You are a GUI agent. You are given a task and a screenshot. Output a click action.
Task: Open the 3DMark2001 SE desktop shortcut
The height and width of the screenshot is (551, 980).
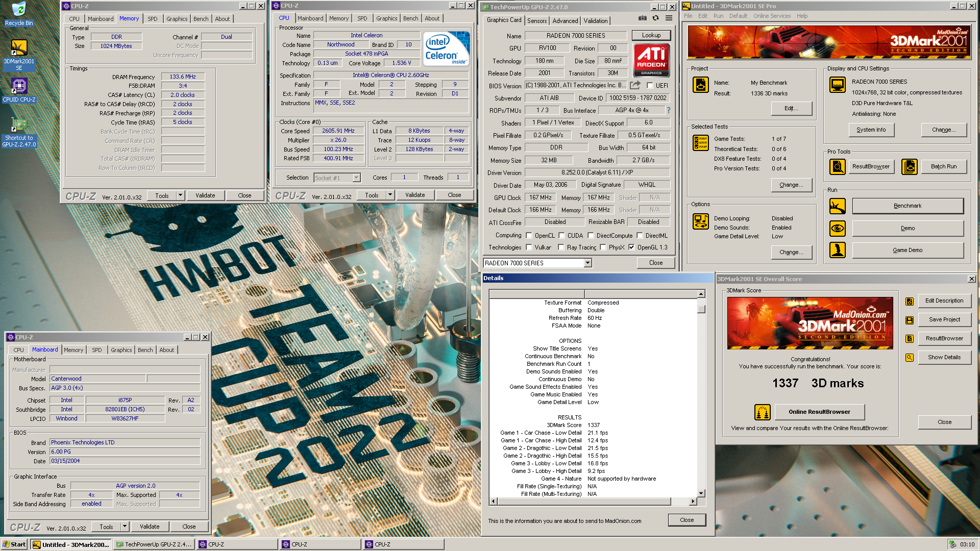click(19, 55)
